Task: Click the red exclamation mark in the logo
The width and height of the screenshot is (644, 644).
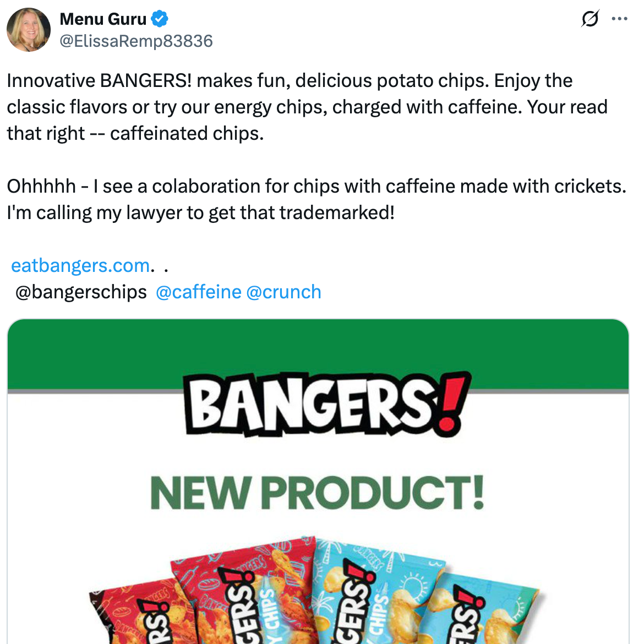Action: [451, 404]
